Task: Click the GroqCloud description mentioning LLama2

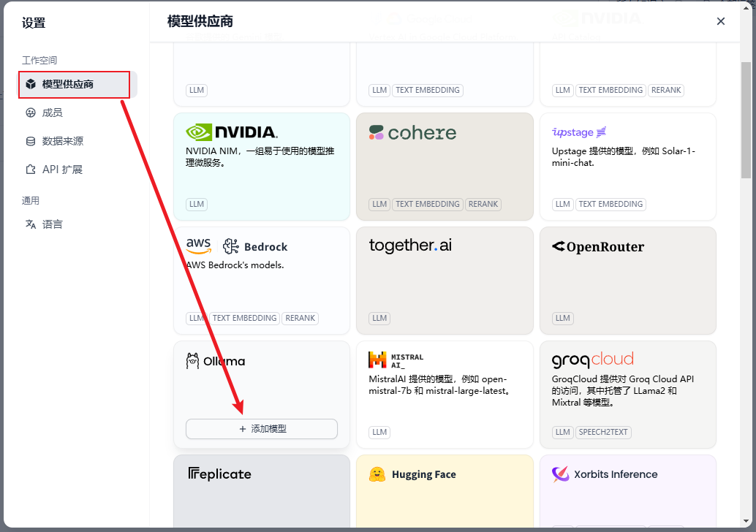Action: pos(623,391)
